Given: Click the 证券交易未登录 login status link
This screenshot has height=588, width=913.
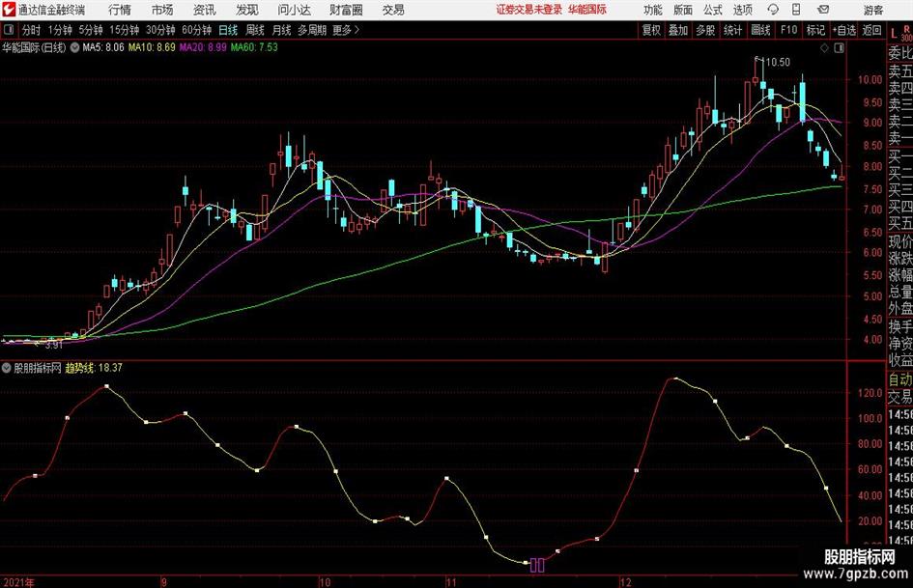Looking at the screenshot, I should 529,10.
